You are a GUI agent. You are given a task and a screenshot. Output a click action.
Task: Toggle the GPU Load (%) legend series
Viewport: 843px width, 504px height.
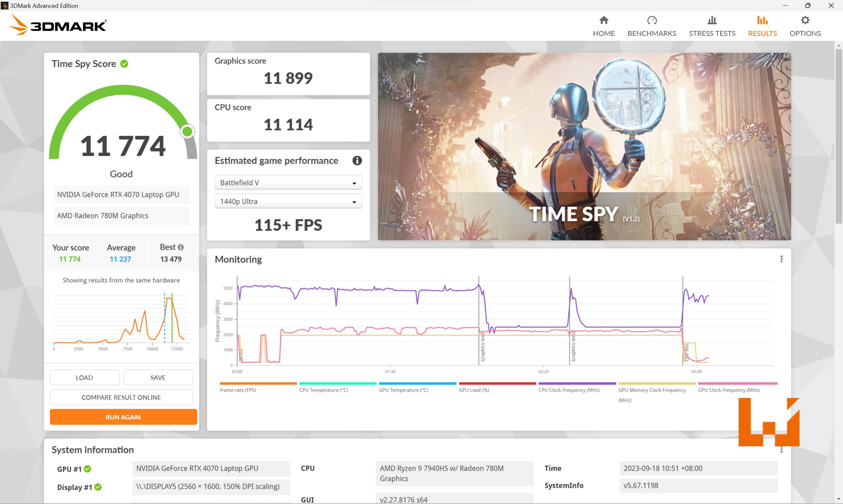tap(497, 387)
